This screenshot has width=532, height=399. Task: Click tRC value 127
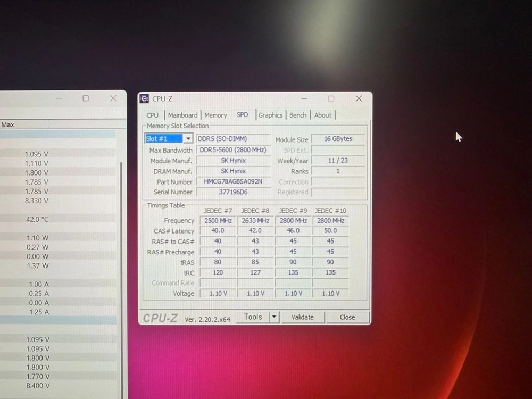tap(255, 272)
